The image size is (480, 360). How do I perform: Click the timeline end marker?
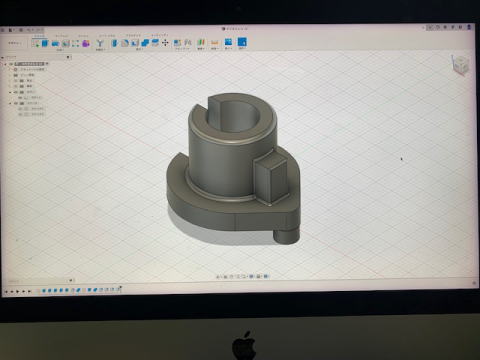pos(121,289)
